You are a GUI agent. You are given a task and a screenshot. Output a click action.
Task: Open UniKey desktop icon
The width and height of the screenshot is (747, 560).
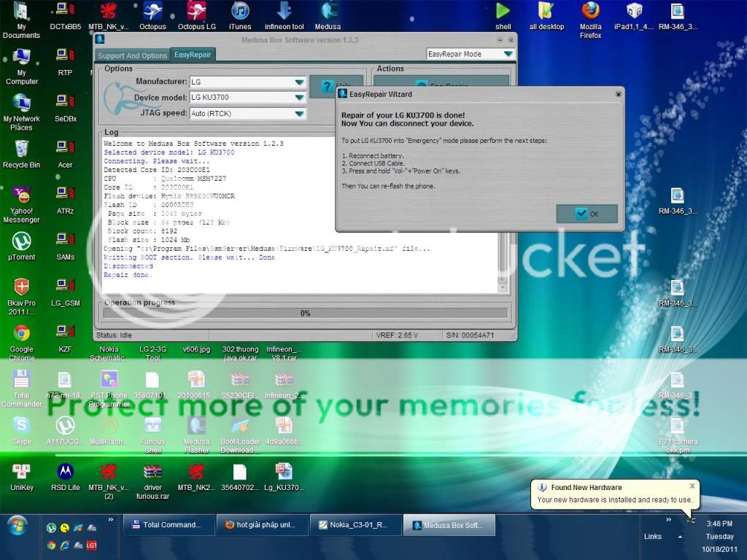click(x=21, y=477)
